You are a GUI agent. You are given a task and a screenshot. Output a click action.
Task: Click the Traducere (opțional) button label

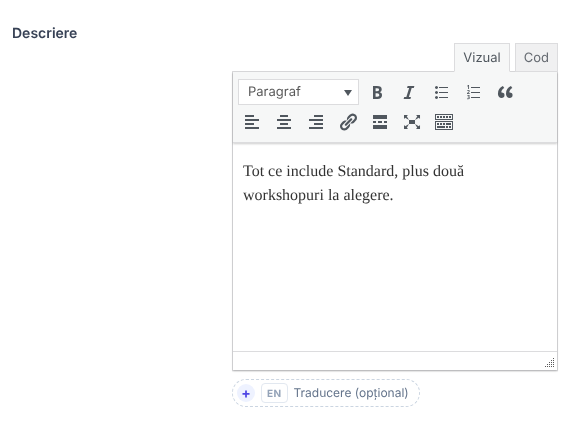[x=351, y=393]
